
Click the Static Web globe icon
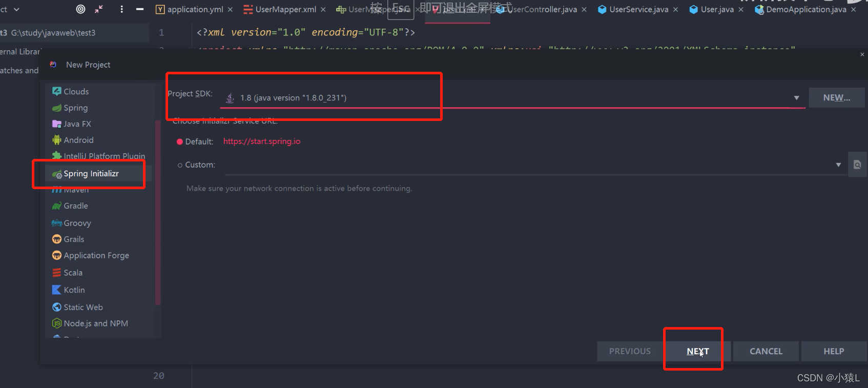[x=57, y=307]
